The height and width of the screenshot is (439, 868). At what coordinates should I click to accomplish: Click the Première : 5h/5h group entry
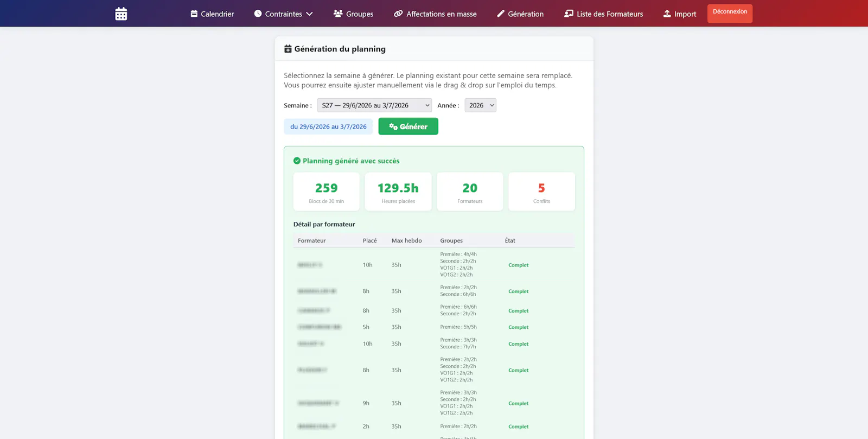point(458,327)
